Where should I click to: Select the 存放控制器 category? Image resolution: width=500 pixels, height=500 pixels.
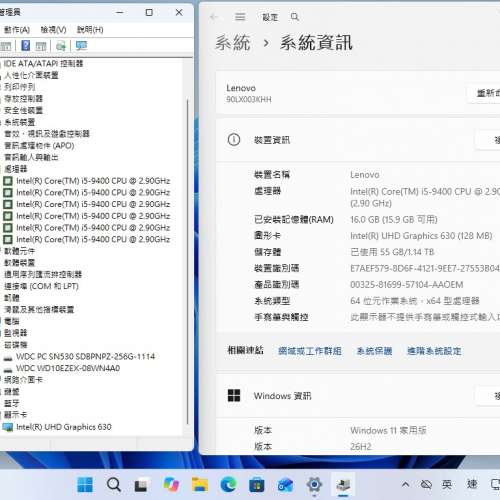(x=23, y=99)
